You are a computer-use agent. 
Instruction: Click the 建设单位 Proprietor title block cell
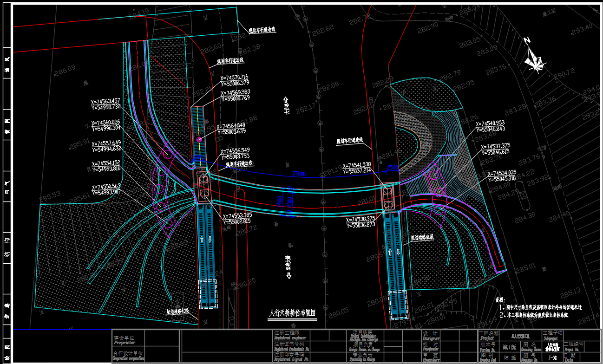(129, 338)
